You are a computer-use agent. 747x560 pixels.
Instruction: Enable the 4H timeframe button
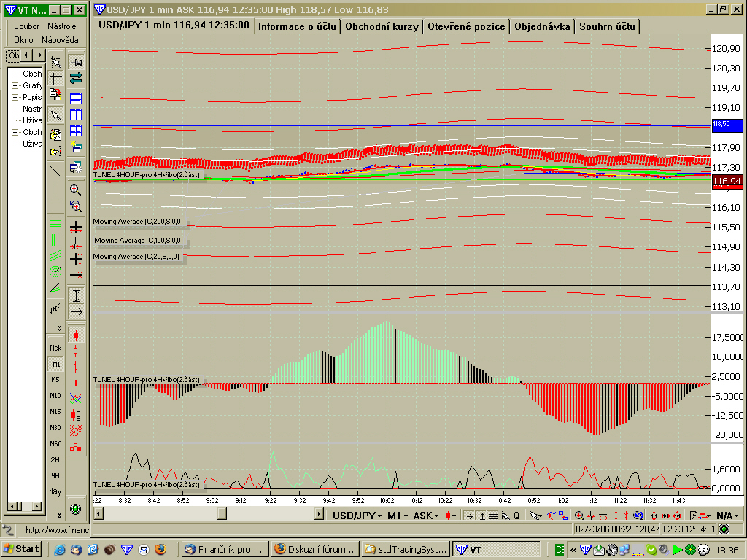[55, 476]
